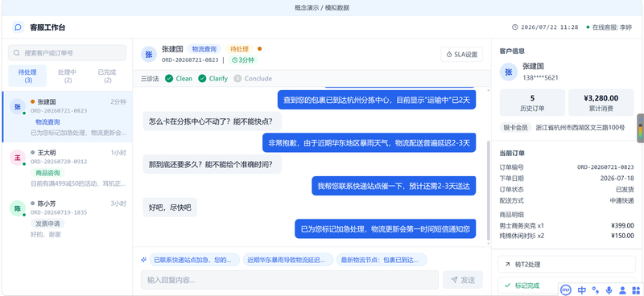Click the 银卡会员 badge
Screen dimensions: 644x296
pyautogui.click(x=515, y=127)
